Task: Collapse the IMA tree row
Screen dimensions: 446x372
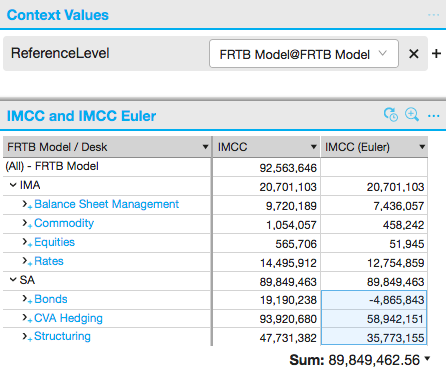Action: [13, 185]
